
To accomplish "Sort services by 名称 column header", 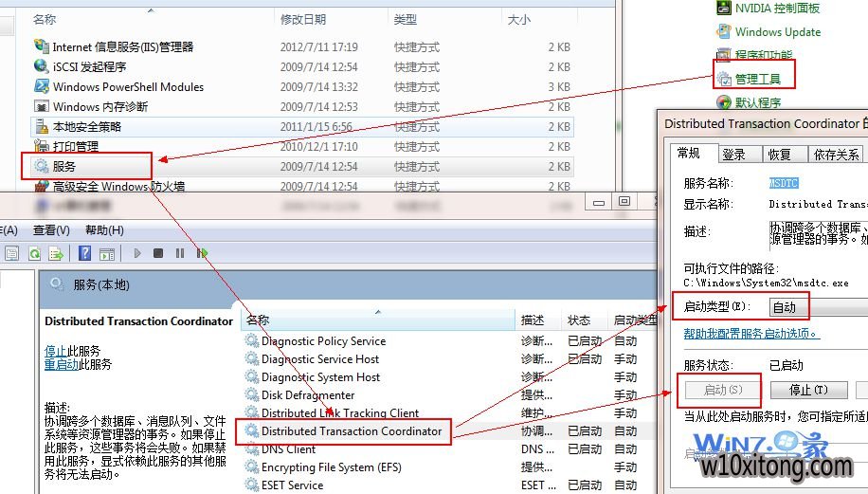I will point(378,320).
